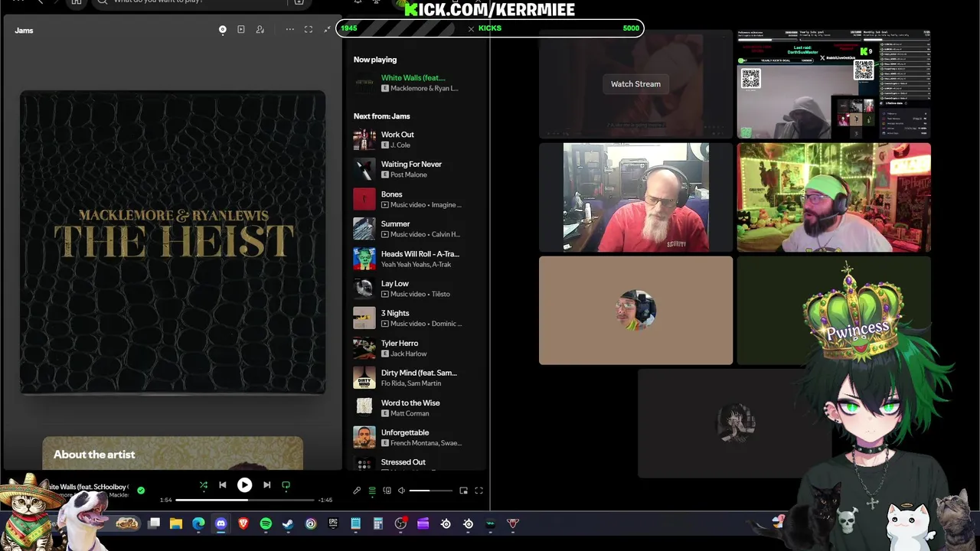Open the lyrics microphone icon
Image resolution: width=980 pixels, height=551 pixels.
pos(357,491)
